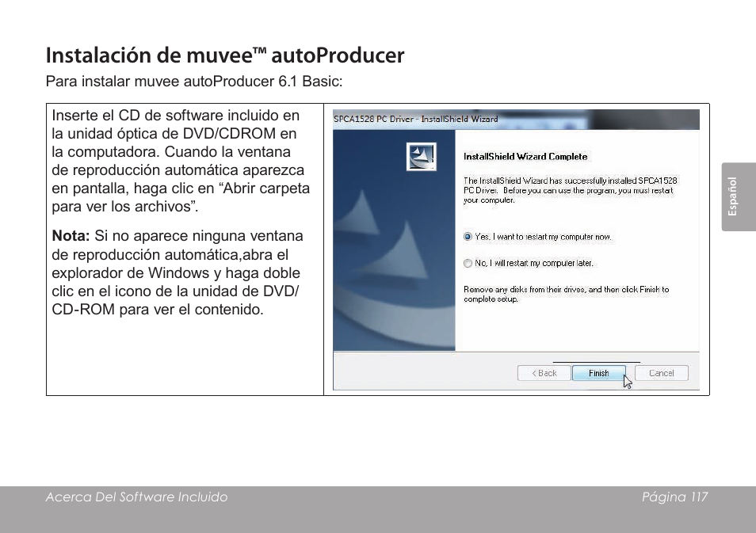Cancel the InstallShield Wizard
The image size is (756, 533).
(x=661, y=373)
